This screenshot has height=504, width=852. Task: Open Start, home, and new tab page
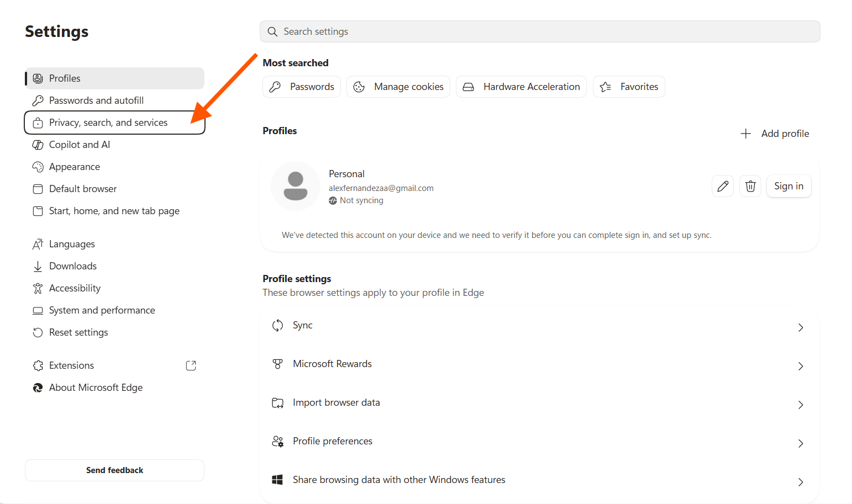tap(114, 211)
